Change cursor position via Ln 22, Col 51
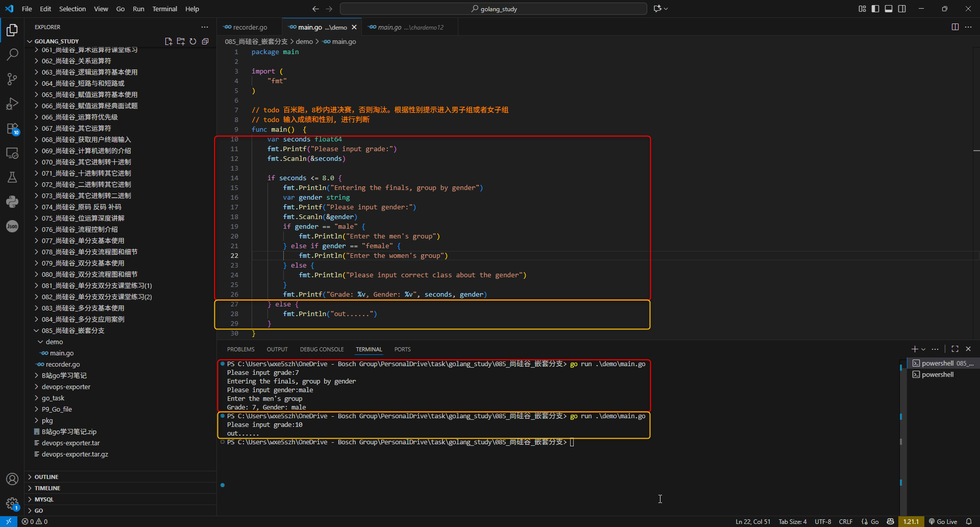This screenshot has width=980, height=527. pos(753,521)
